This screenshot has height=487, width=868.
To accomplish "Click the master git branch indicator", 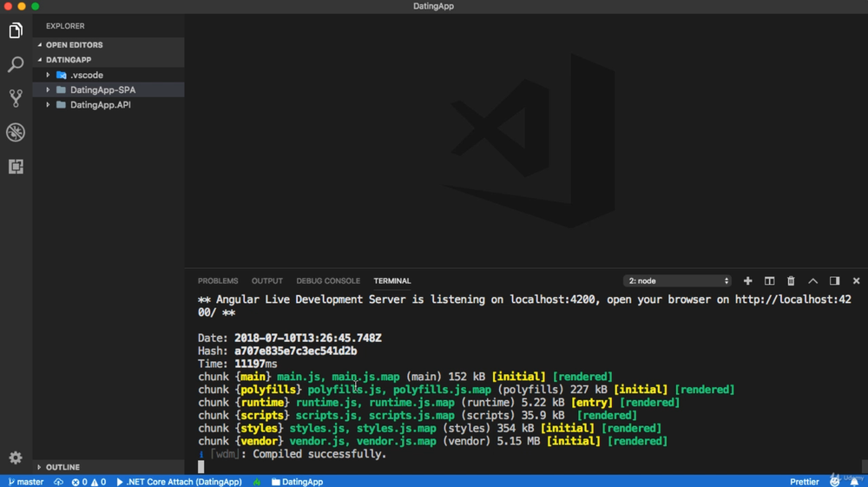I will tap(26, 482).
